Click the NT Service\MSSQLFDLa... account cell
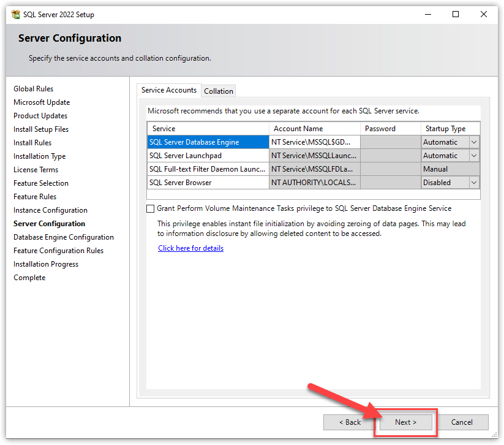Viewport: 504px width, 445px height. (315, 169)
